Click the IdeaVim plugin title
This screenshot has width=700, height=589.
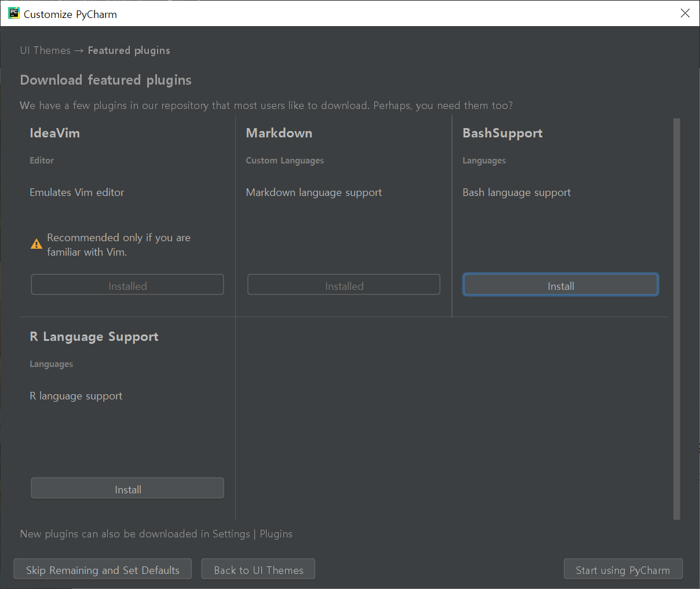pyautogui.click(x=55, y=133)
